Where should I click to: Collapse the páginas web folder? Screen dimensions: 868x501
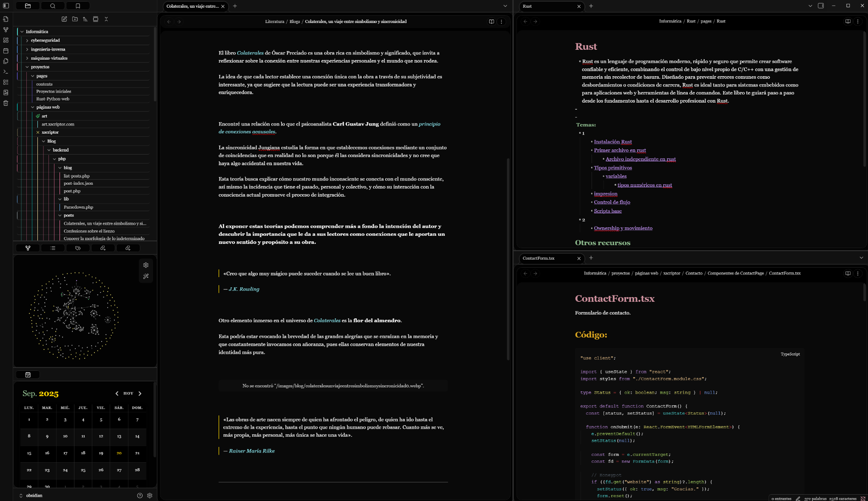(33, 107)
